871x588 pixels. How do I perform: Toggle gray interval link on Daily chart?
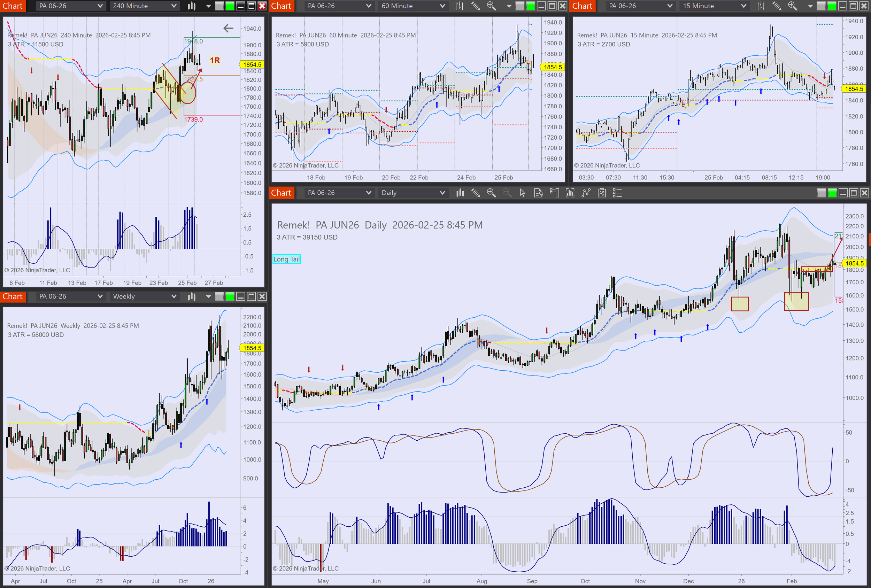coord(821,193)
